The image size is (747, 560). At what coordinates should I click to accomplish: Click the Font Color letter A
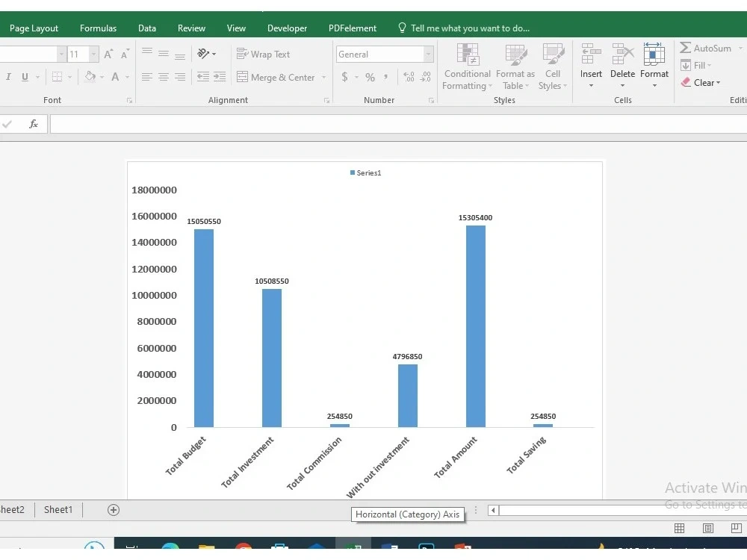(x=115, y=77)
